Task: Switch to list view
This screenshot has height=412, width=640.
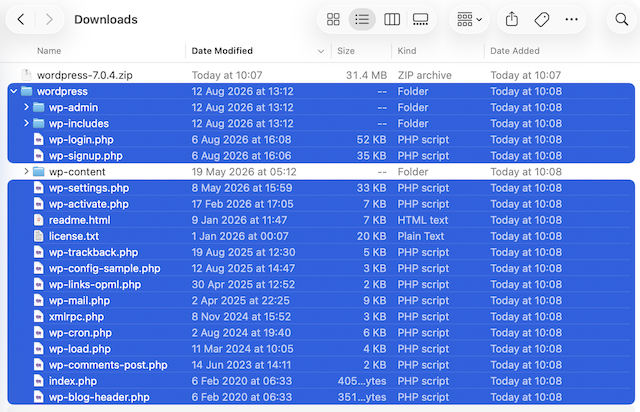Action: pos(362,19)
